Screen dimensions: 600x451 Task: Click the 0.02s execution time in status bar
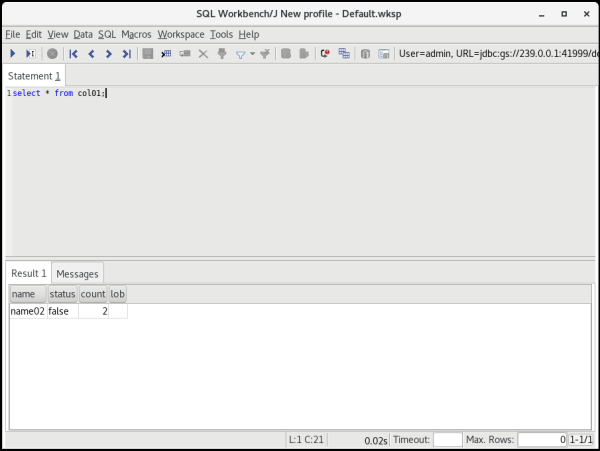376,441
